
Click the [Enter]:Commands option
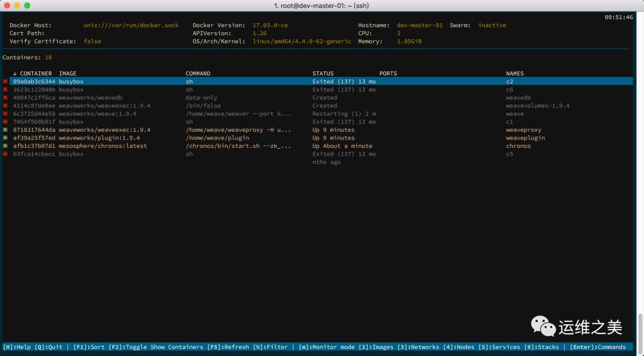point(597,347)
